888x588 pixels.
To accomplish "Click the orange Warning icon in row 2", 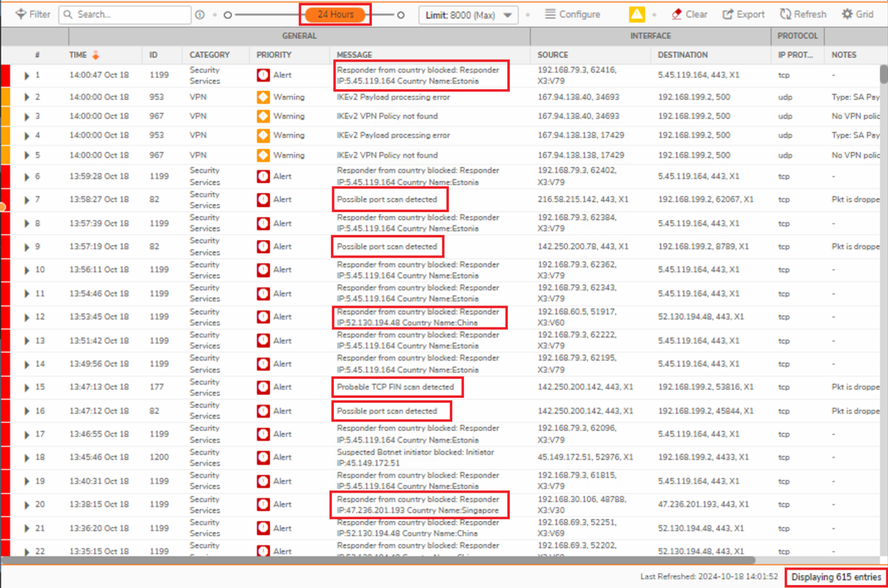I will pyautogui.click(x=263, y=97).
